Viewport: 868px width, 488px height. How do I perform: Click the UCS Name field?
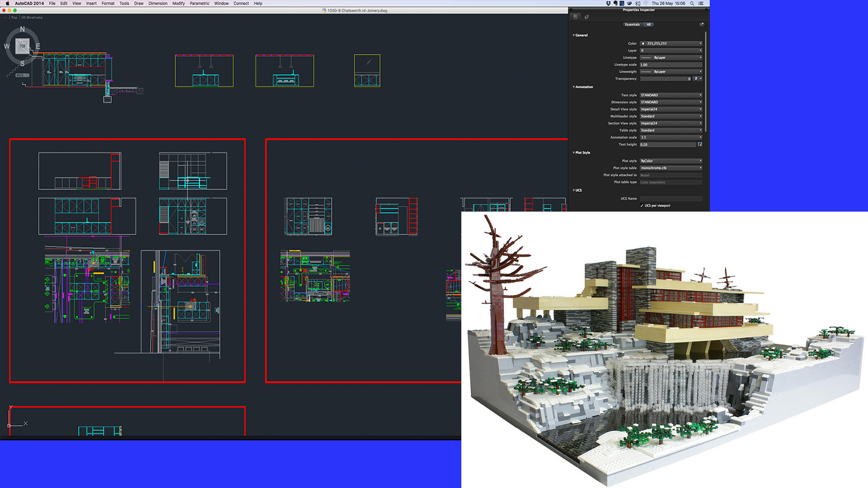click(x=671, y=199)
